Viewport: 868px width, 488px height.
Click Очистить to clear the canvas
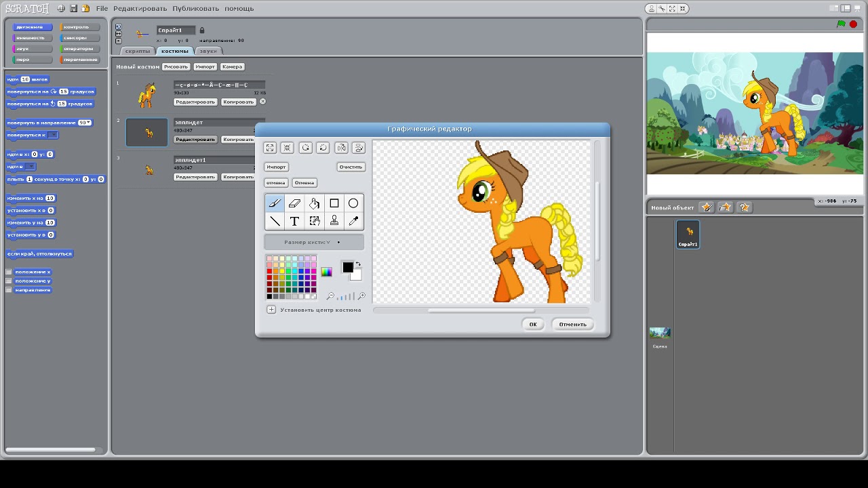pyautogui.click(x=351, y=167)
